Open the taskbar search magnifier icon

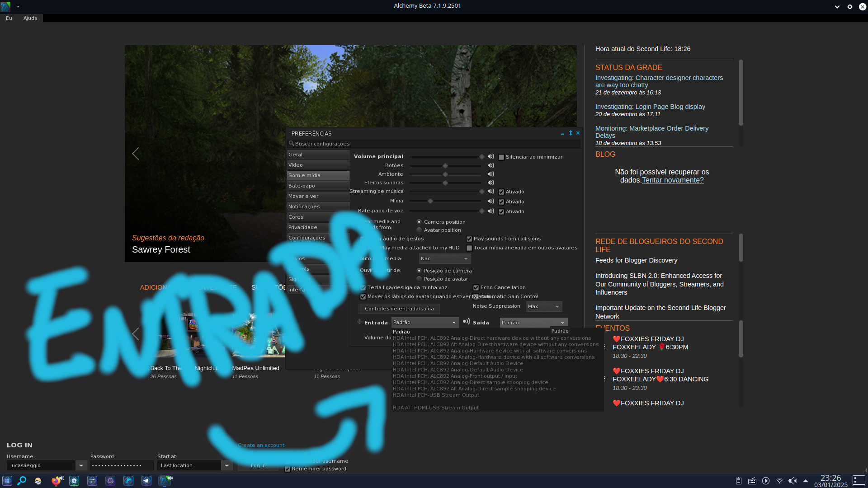click(x=22, y=481)
